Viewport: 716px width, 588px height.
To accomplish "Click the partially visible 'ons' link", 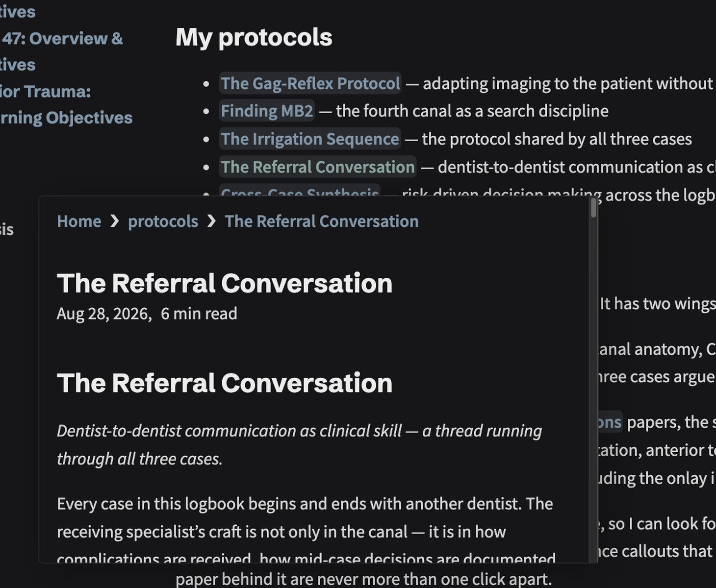I will tap(610, 422).
